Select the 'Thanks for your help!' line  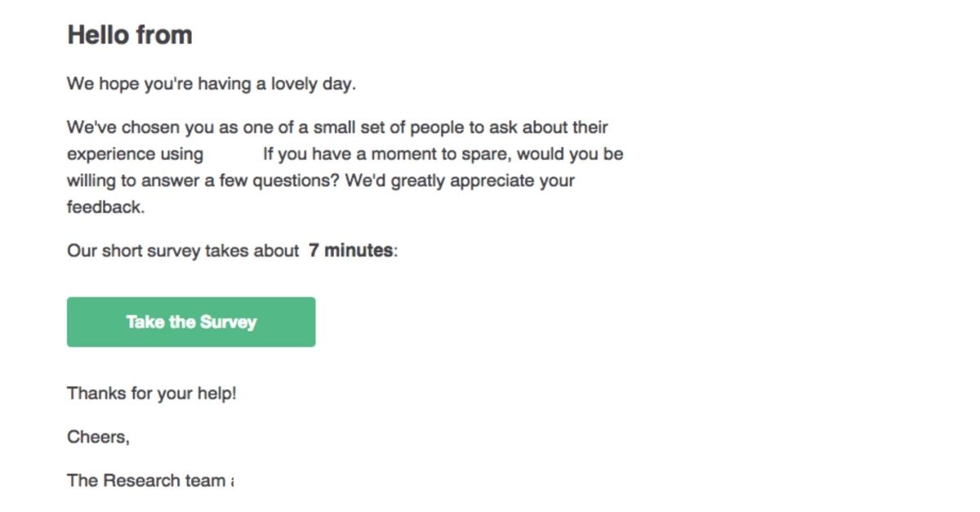(150, 393)
